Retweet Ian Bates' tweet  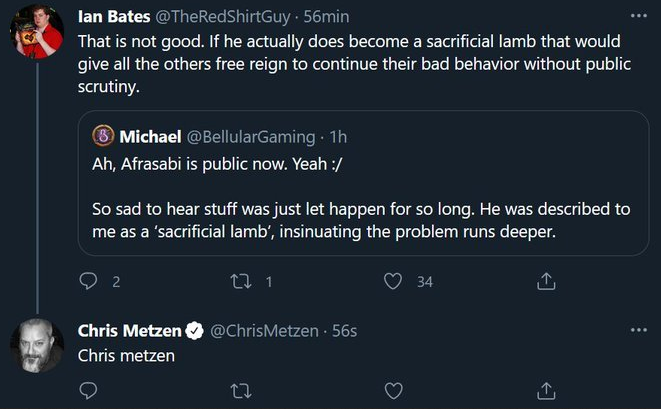(x=241, y=282)
